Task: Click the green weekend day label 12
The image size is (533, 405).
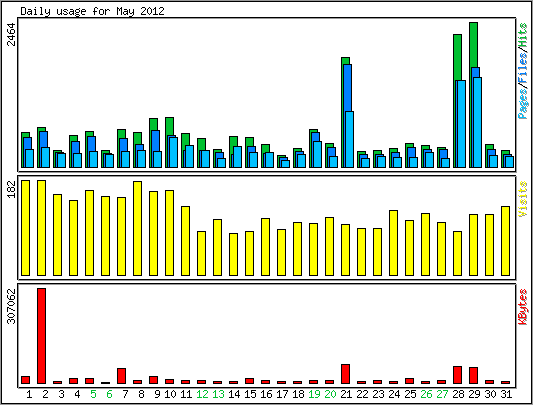Action: click(x=202, y=394)
